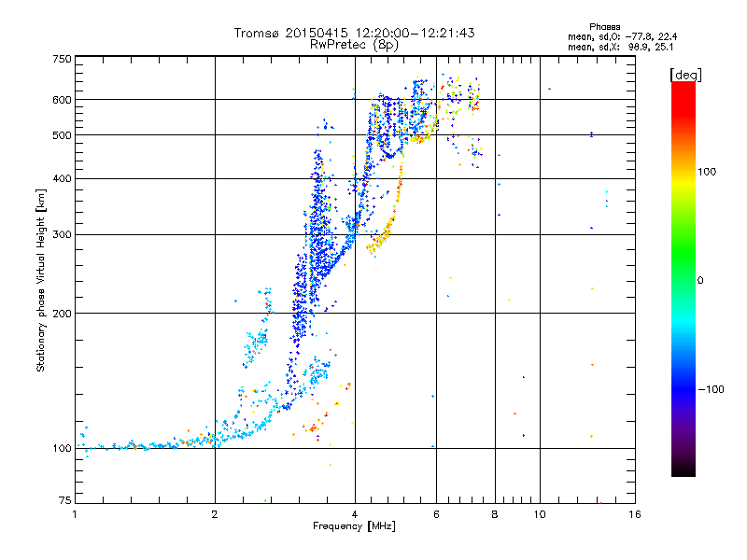
Task: Click the x-axis tick label '2'
Action: pyautogui.click(x=215, y=514)
